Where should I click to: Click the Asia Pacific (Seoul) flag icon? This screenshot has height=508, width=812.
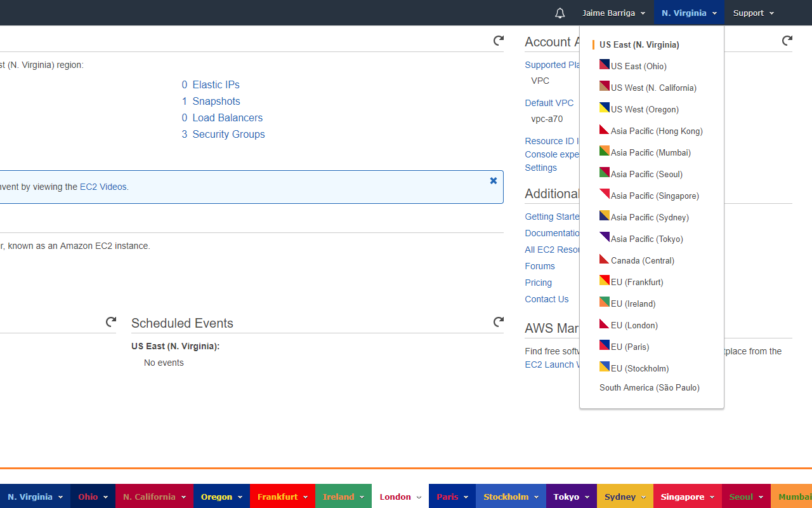pos(605,173)
